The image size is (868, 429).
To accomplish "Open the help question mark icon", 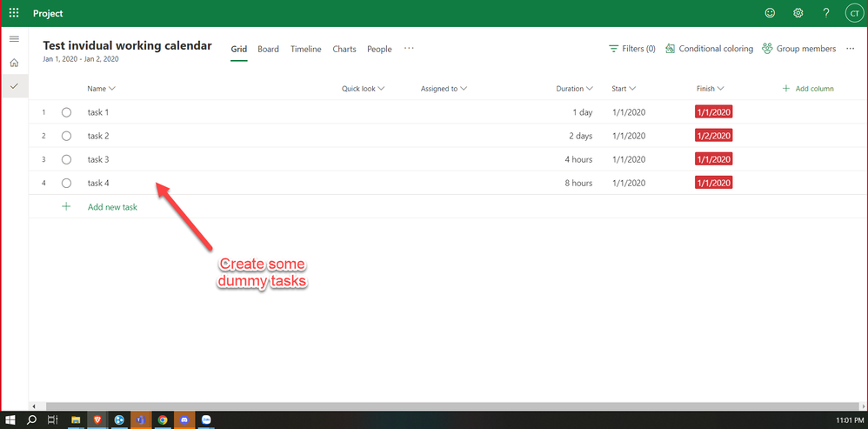I will (826, 13).
